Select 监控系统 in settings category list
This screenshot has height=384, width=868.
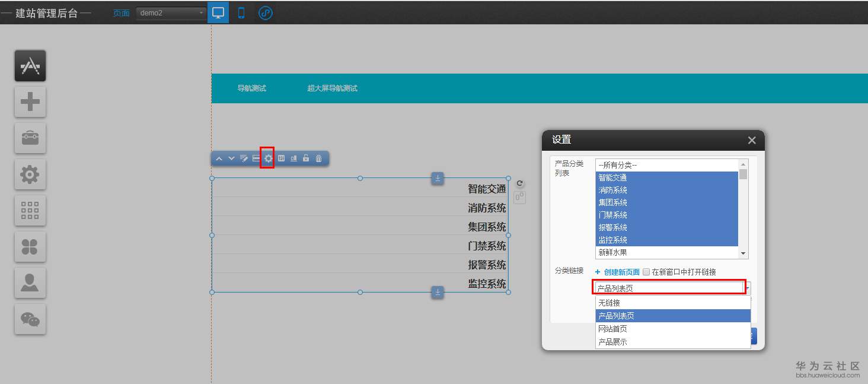click(667, 240)
